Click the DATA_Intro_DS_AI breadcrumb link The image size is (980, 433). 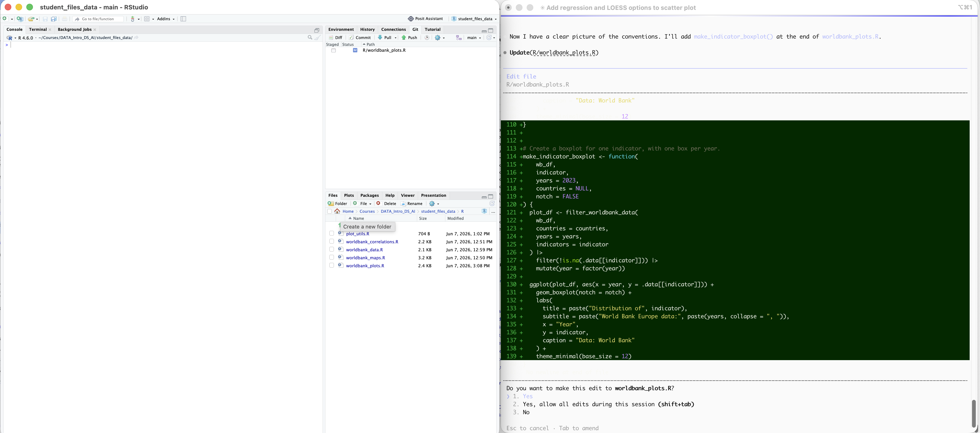(398, 211)
